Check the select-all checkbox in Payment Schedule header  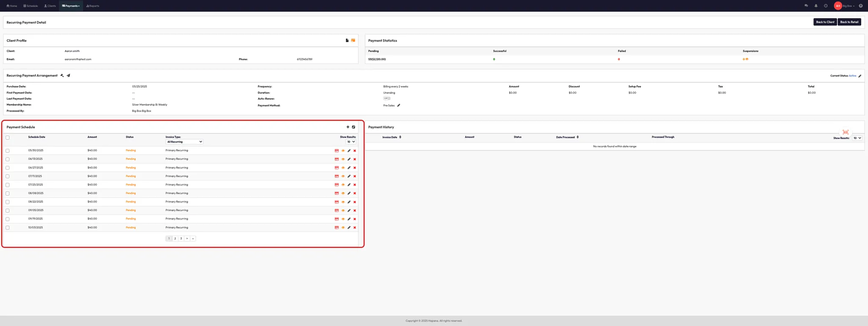click(8, 138)
